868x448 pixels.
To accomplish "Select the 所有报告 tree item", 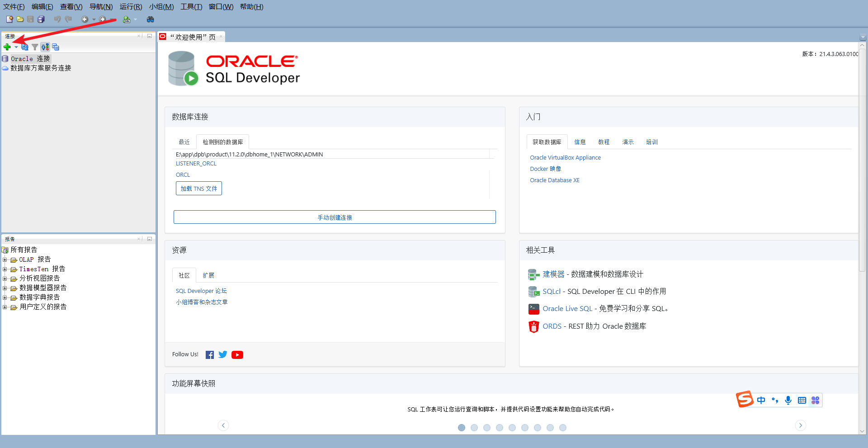I will coord(24,250).
